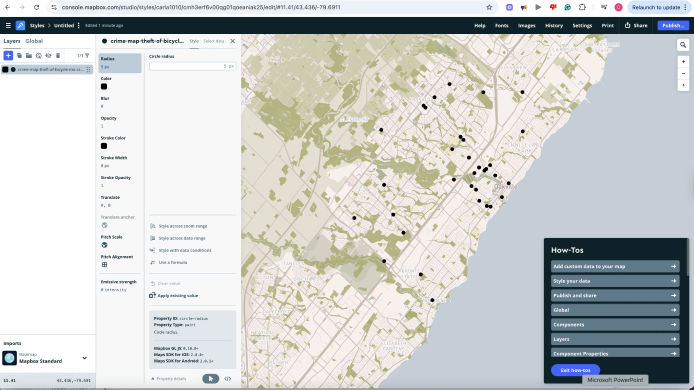Click the Pitch Scale globe icon
Screen dimensions: 694x390
(104, 245)
